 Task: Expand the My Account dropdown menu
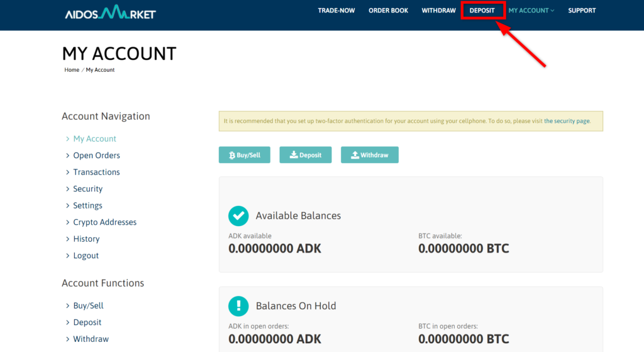point(531,11)
